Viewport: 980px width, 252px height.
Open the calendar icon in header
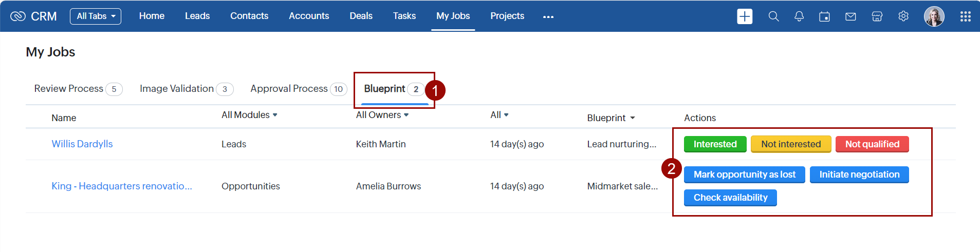click(824, 16)
